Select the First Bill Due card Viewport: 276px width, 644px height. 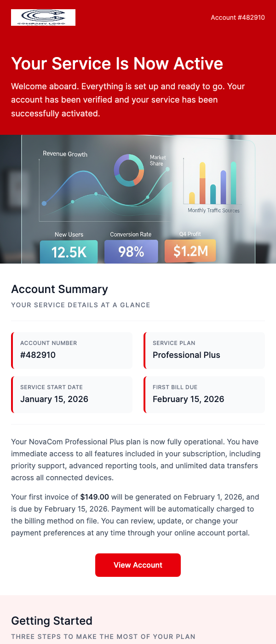pyautogui.click(x=204, y=394)
